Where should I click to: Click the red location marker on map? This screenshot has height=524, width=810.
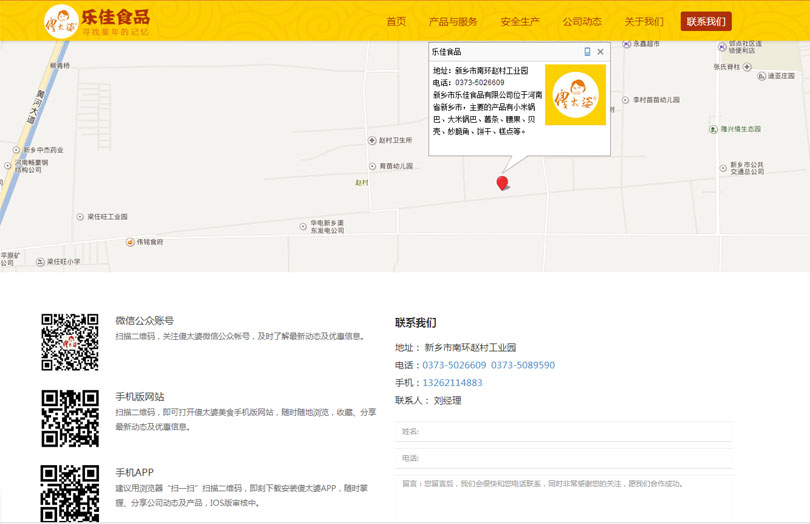[502, 183]
